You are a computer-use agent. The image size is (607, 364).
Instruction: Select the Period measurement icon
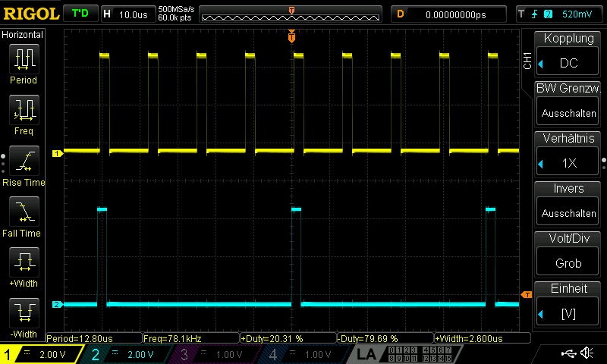(24, 59)
